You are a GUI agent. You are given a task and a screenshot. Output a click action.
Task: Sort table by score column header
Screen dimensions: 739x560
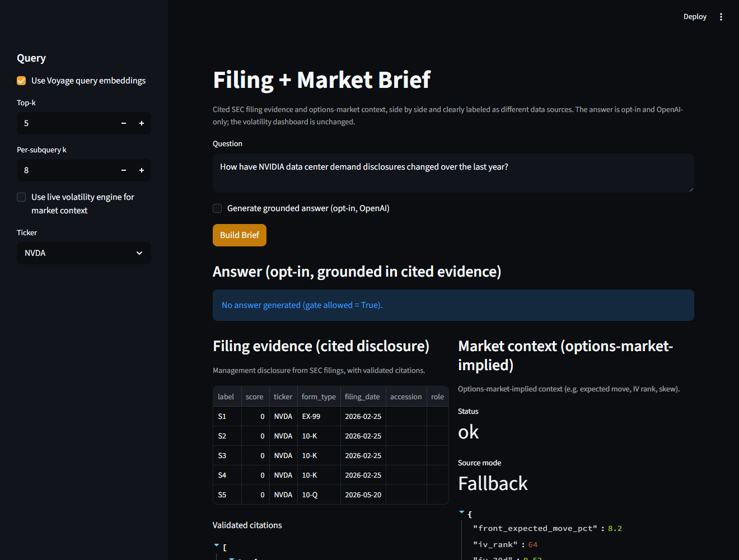click(255, 396)
